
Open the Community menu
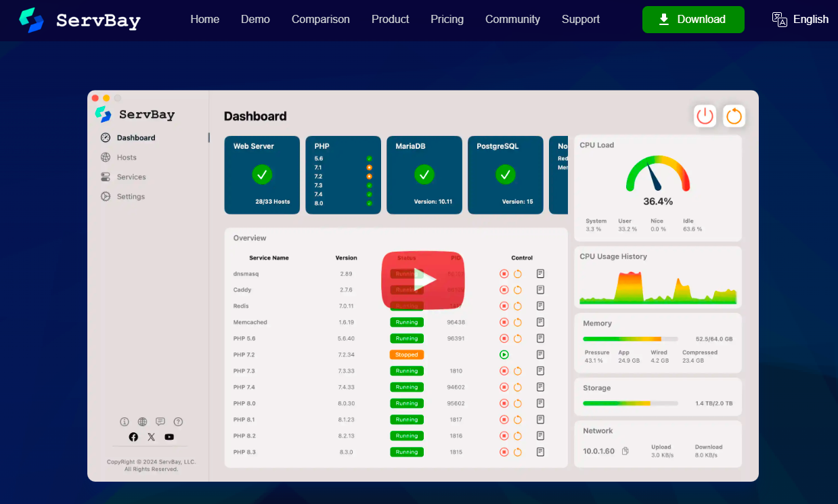coord(512,19)
